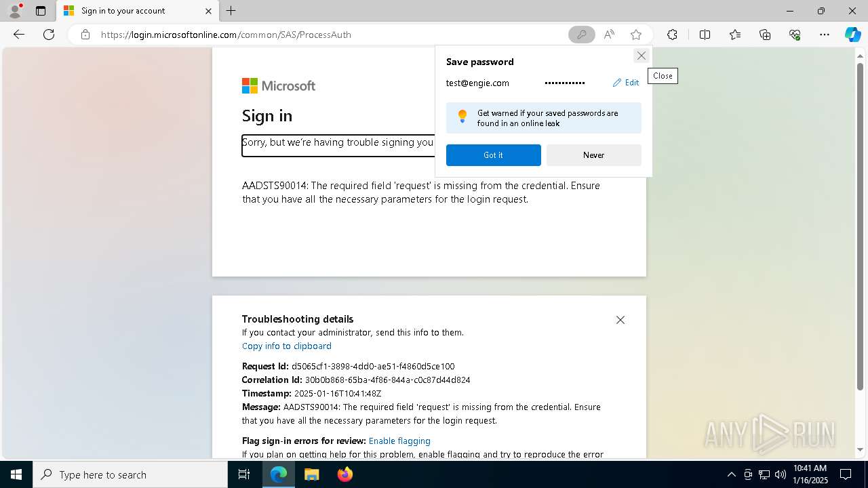Open Tab actions menu icon
The image size is (868, 488).
tap(41, 11)
